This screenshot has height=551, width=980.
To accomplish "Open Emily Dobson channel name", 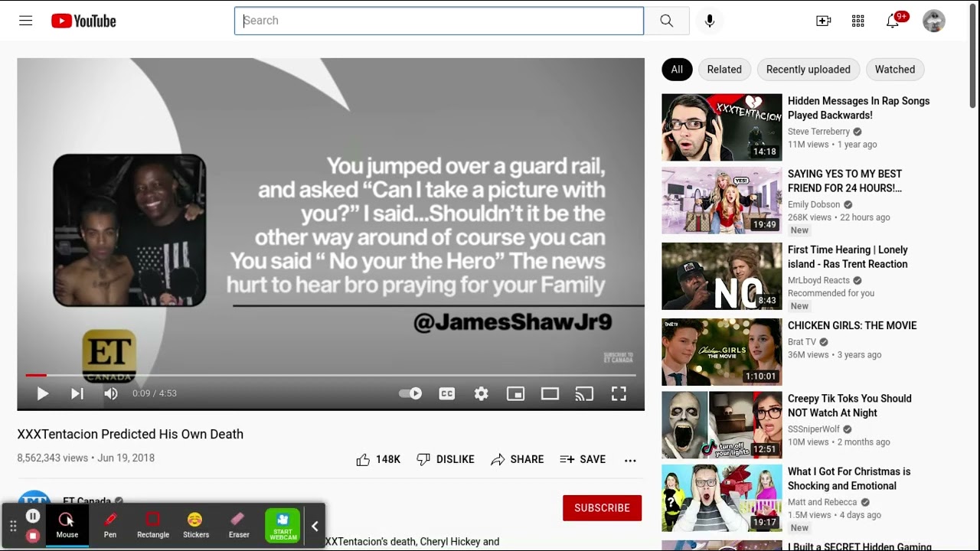I will pyautogui.click(x=814, y=205).
